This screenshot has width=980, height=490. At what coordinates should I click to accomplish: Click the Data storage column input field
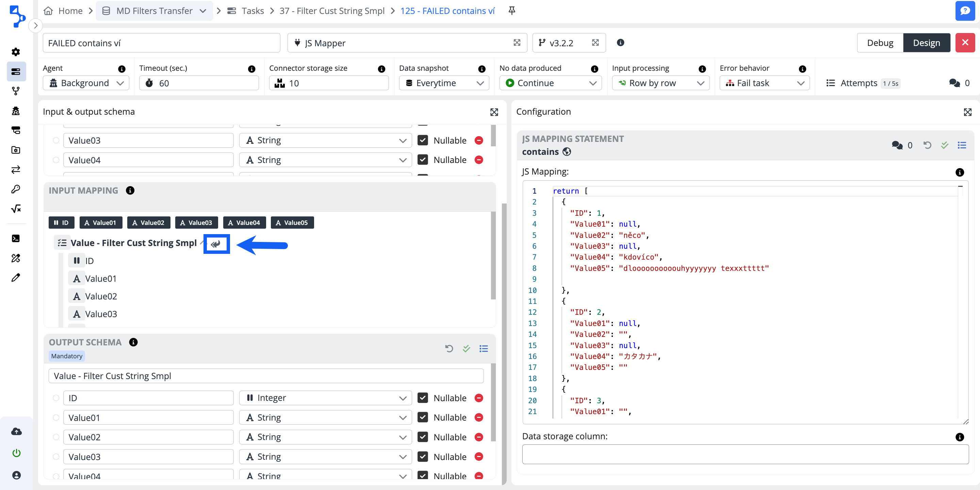pyautogui.click(x=745, y=454)
